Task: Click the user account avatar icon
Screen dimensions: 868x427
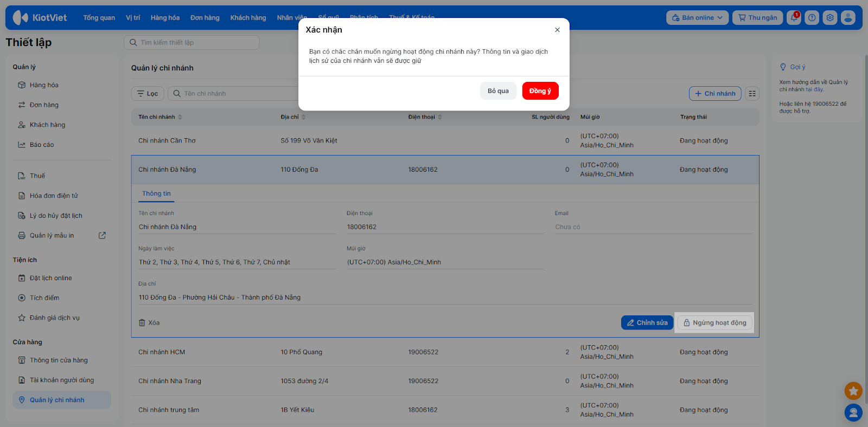Action: point(848,18)
